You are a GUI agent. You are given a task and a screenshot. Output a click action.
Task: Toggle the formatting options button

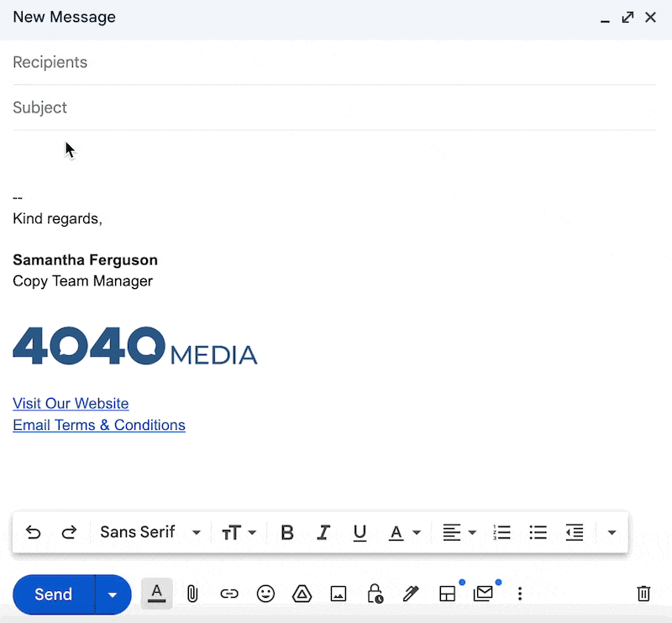pos(156,593)
